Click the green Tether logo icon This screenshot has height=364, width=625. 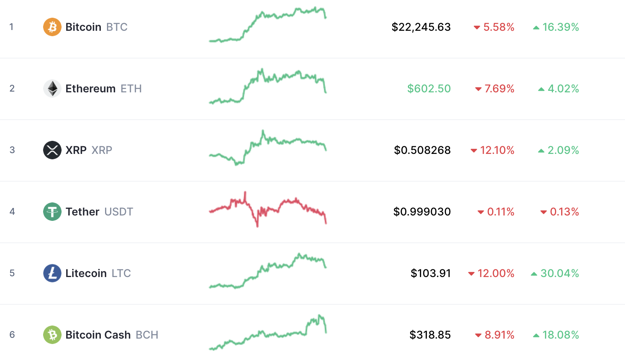point(52,212)
